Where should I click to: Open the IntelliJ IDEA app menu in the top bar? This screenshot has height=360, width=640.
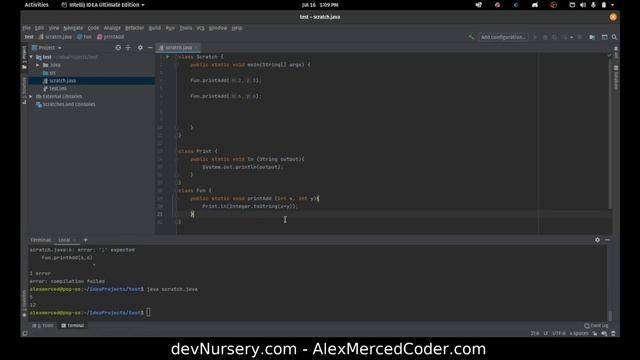coord(102,5)
